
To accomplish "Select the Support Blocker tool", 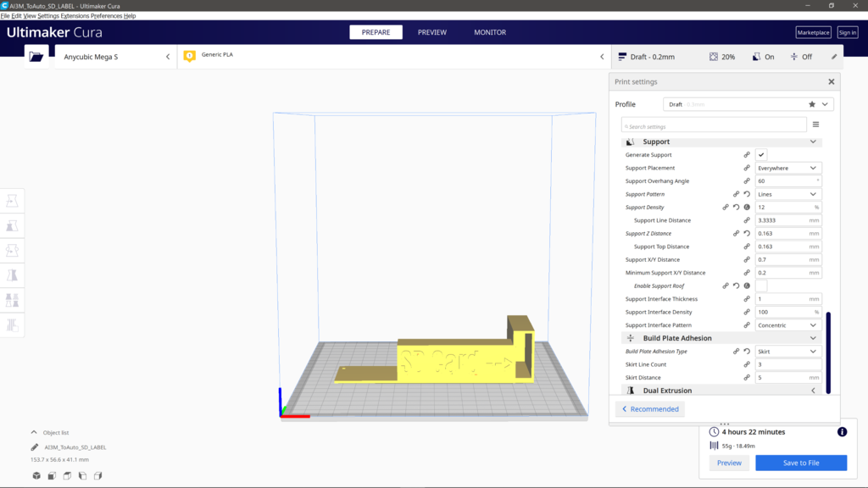I will coord(12,324).
